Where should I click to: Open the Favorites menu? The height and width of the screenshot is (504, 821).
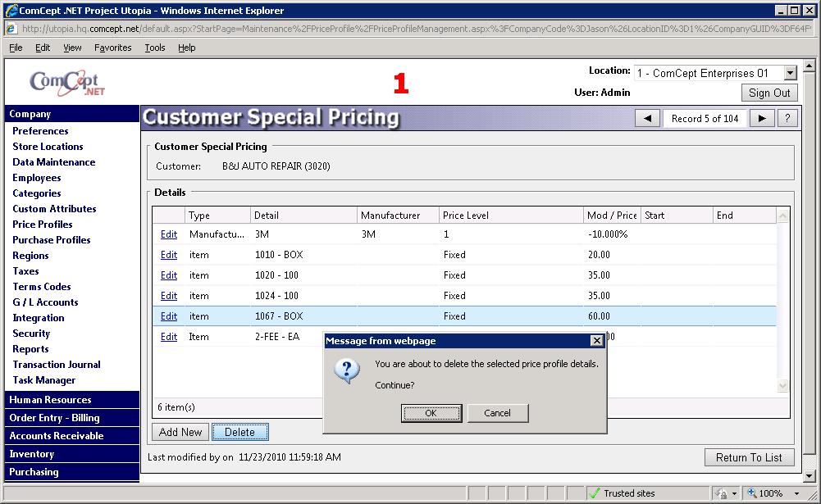click(112, 48)
